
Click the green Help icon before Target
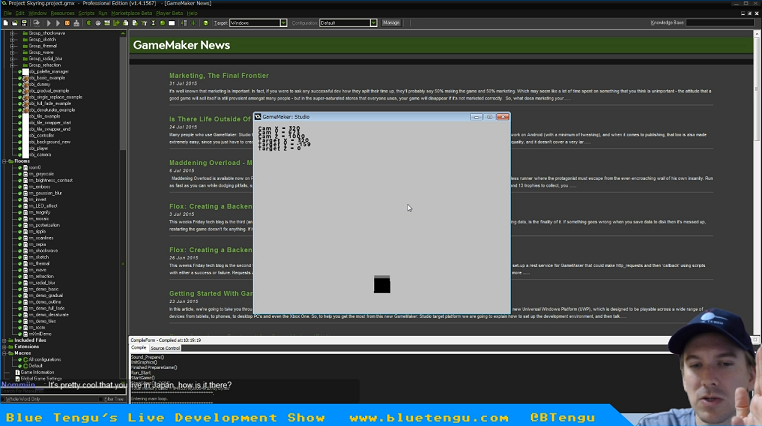(206, 23)
